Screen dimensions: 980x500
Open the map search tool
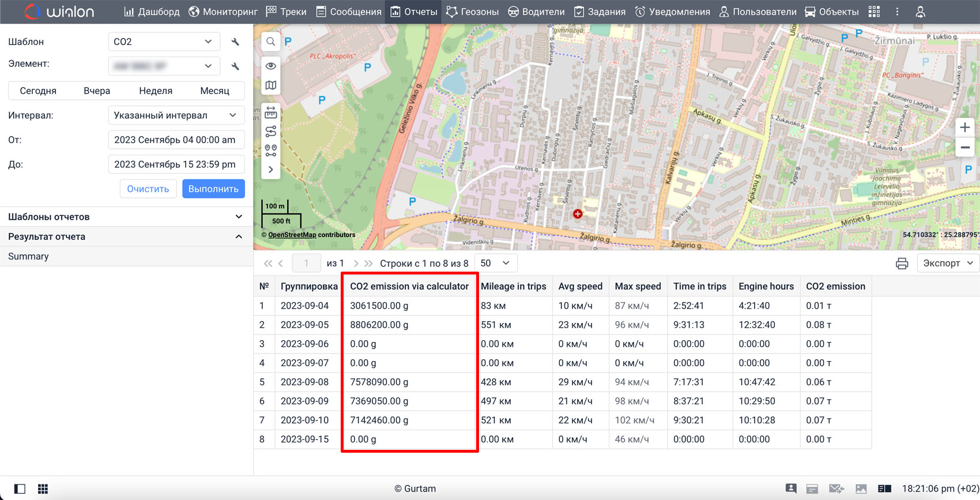(x=270, y=42)
